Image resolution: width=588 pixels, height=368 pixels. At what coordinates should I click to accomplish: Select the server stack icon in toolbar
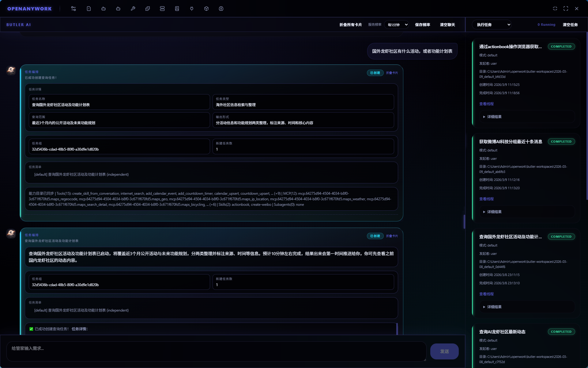point(162,9)
